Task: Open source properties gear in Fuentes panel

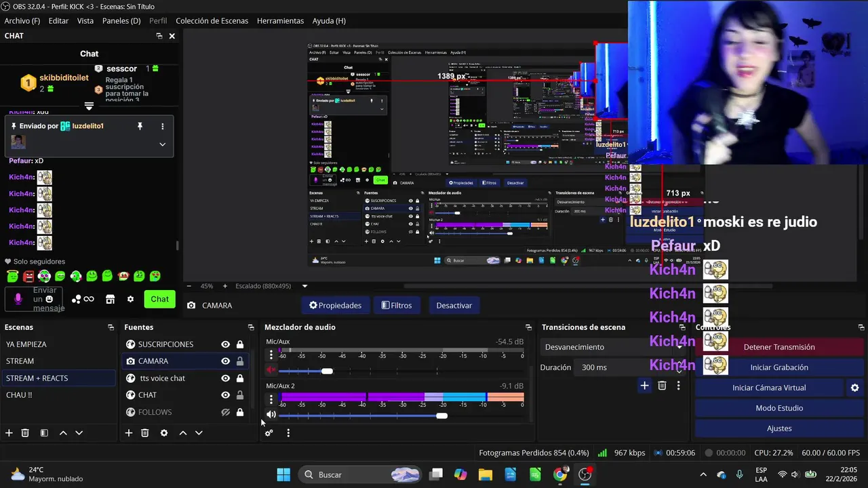Action: pos(163,433)
